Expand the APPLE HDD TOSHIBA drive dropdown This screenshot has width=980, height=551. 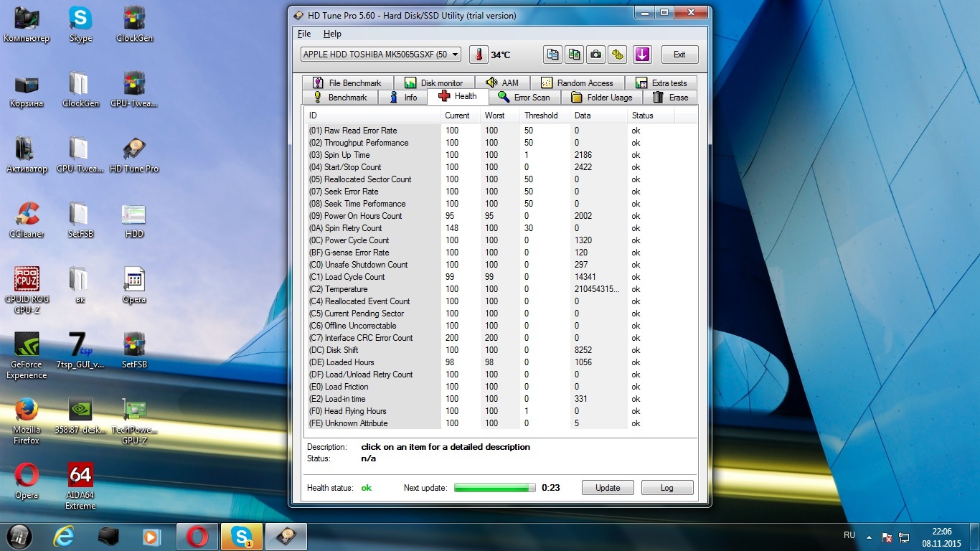click(456, 55)
